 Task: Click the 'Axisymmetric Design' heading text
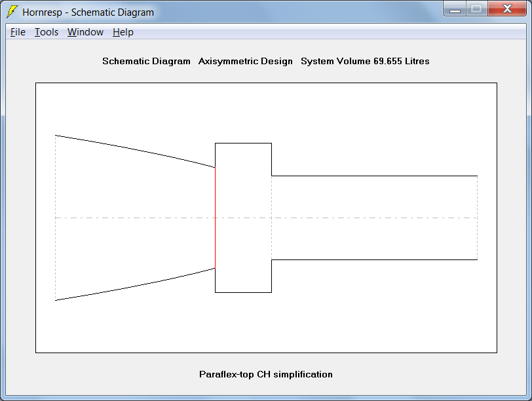tap(245, 62)
